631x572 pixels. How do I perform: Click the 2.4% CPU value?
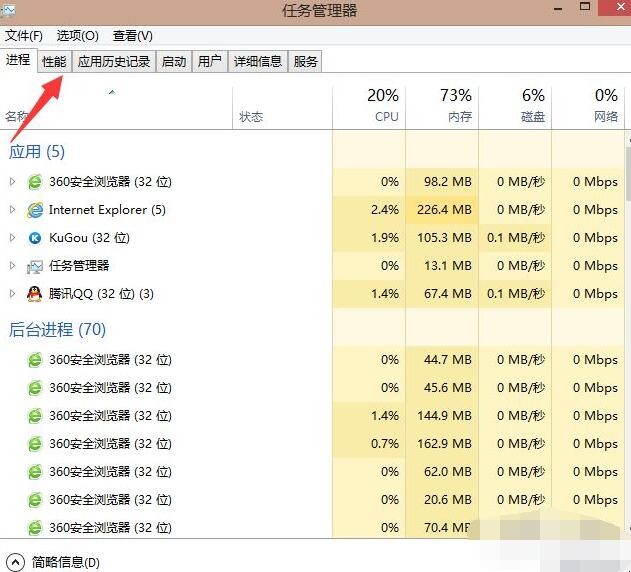pyautogui.click(x=385, y=210)
